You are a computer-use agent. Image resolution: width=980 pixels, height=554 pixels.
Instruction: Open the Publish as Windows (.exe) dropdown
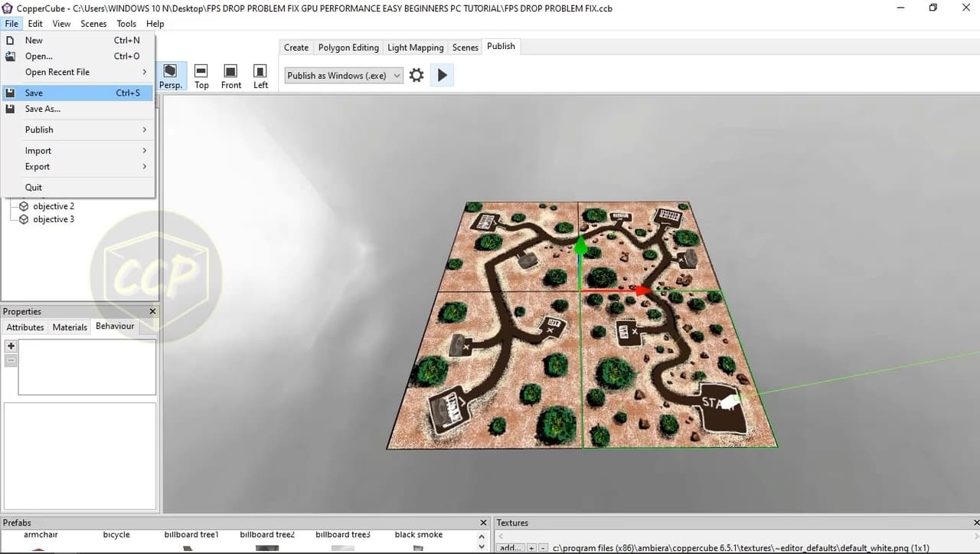[x=344, y=75]
